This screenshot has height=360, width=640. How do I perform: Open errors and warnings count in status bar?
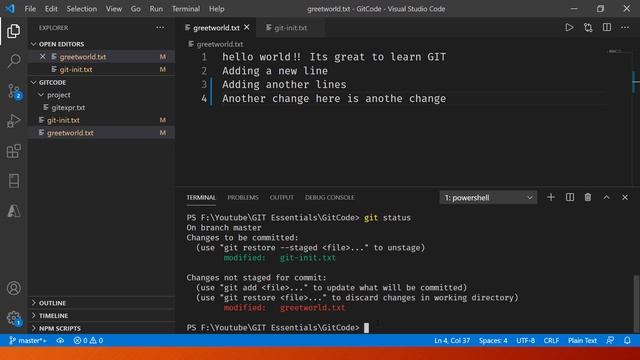pos(88,340)
